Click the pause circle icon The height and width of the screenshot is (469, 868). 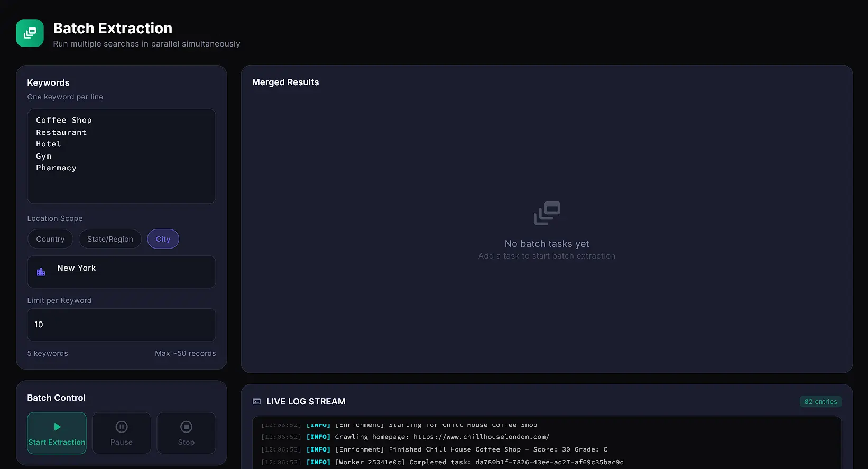pyautogui.click(x=122, y=427)
